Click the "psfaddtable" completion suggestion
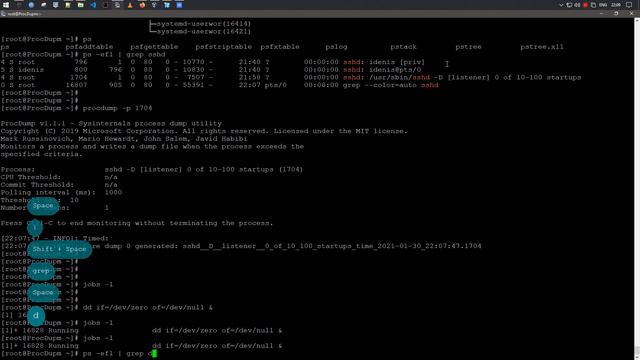The image size is (640, 360). [x=89, y=47]
